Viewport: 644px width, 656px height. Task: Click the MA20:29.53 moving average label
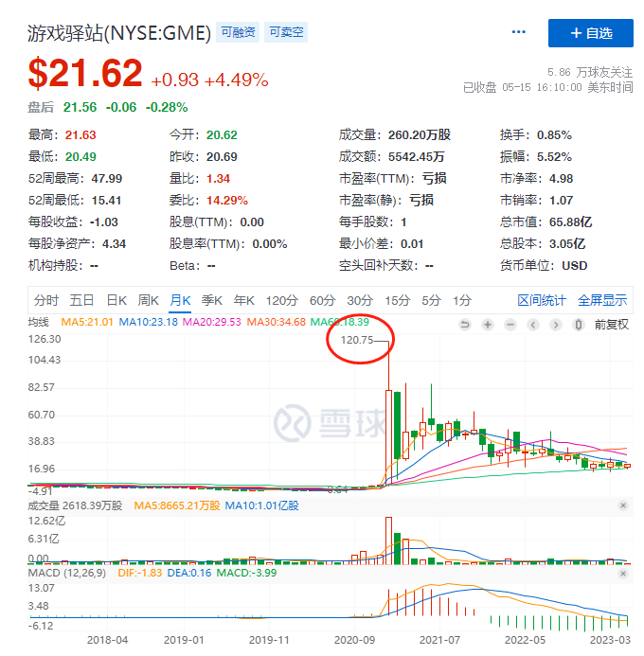coord(212,322)
